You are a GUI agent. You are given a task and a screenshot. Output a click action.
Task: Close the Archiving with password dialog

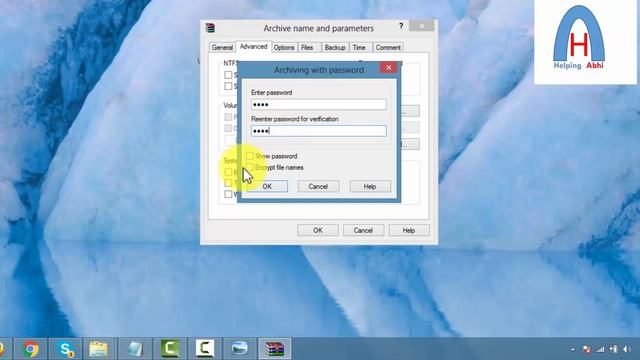388,68
